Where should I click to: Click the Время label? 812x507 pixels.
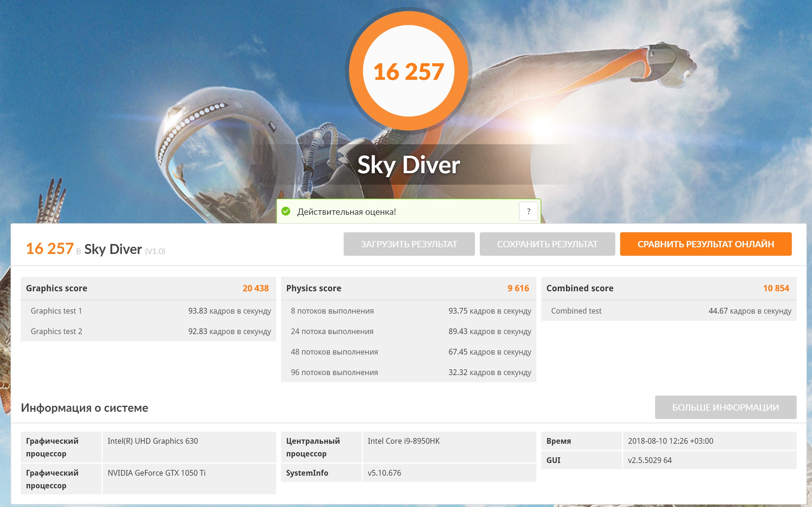point(558,441)
